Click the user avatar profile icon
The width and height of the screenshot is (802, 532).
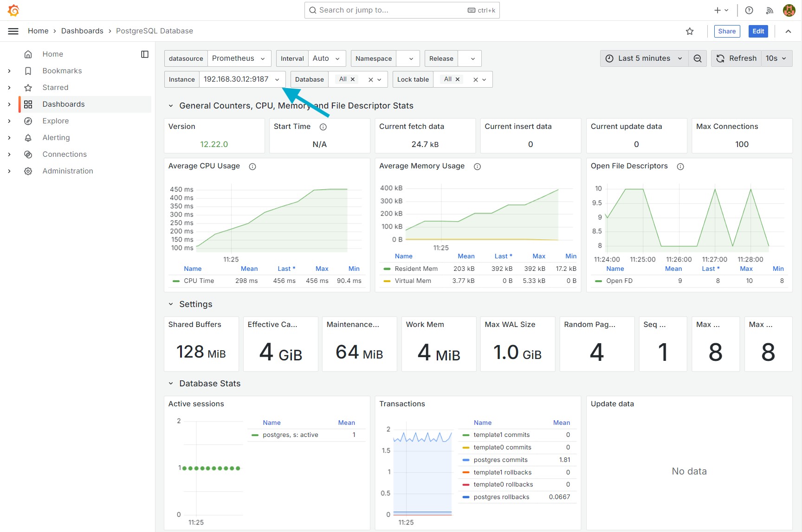789,10
